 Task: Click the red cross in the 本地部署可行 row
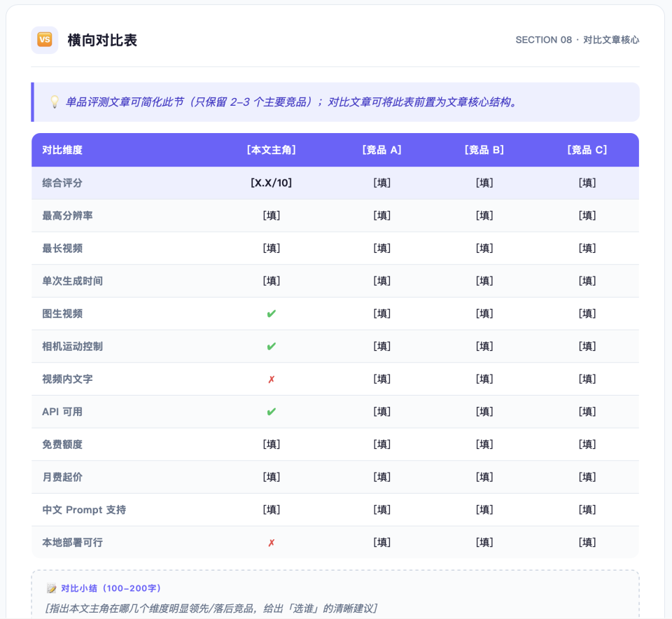point(272,543)
